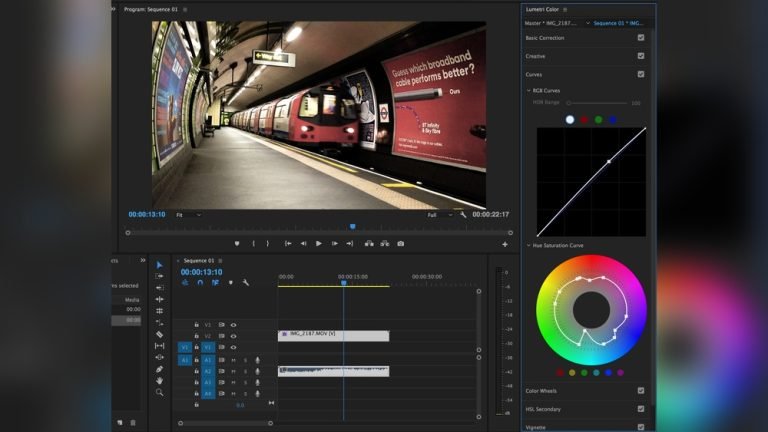Open timeline display settings wrench

(246, 283)
